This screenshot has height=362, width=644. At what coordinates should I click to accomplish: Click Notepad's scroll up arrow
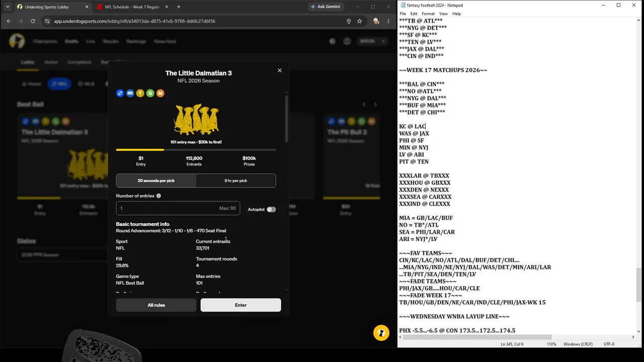point(639,21)
